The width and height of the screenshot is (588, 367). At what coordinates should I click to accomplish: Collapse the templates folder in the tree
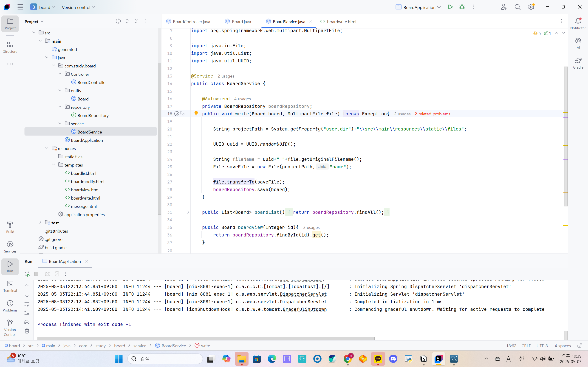pos(54,165)
